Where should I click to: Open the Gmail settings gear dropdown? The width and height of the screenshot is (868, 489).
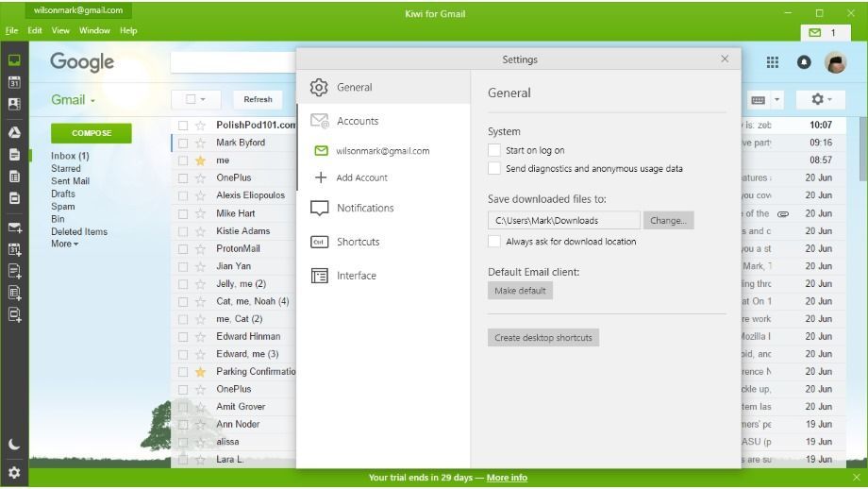coord(821,99)
